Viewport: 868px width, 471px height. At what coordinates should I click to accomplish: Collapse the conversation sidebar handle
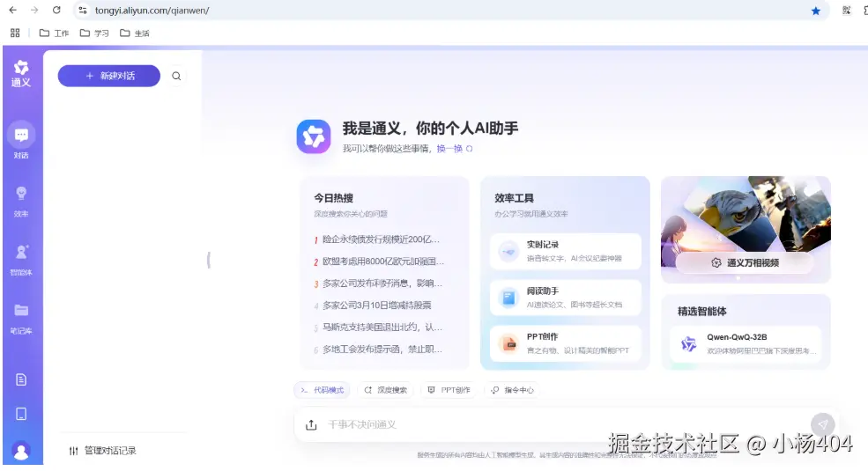coord(209,260)
